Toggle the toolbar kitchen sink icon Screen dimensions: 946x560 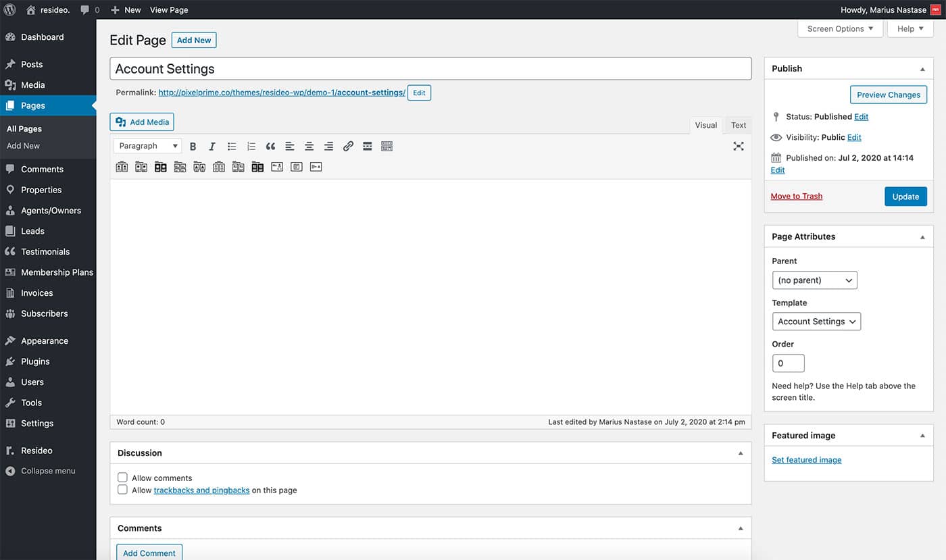387,146
